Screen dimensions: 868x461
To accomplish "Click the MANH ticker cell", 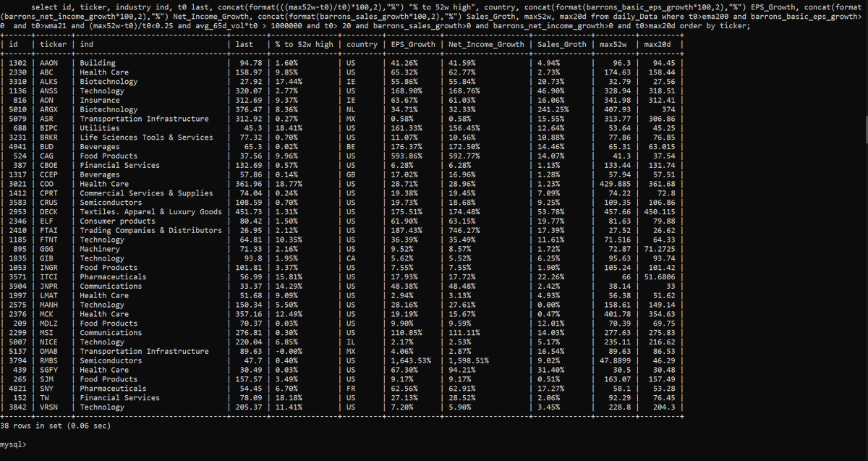I will (x=49, y=305).
